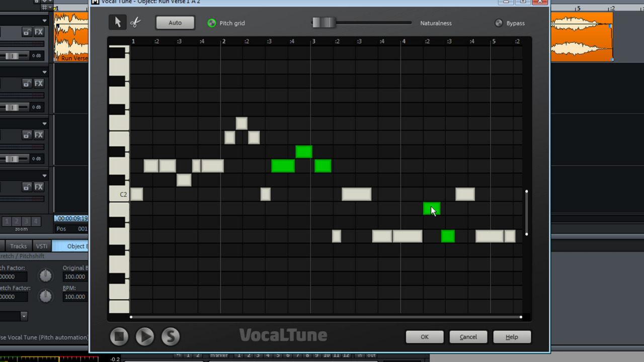
Task: Open FX on the second track
Action: click(x=39, y=83)
